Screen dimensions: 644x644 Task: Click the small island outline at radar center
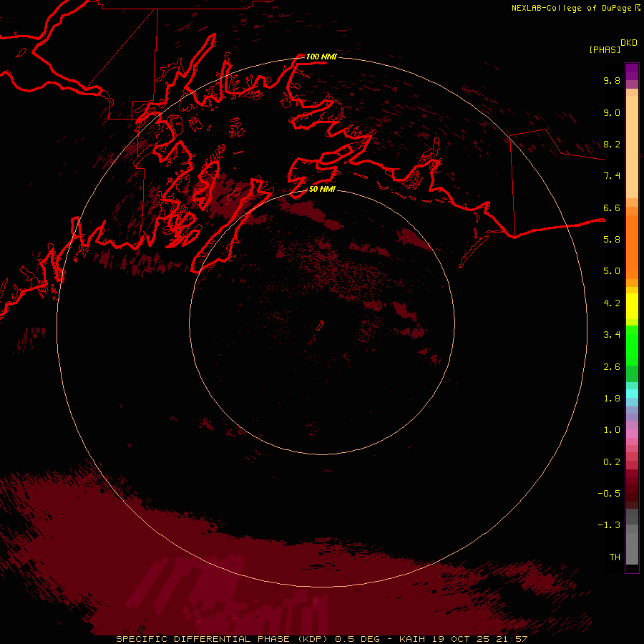tap(320, 326)
